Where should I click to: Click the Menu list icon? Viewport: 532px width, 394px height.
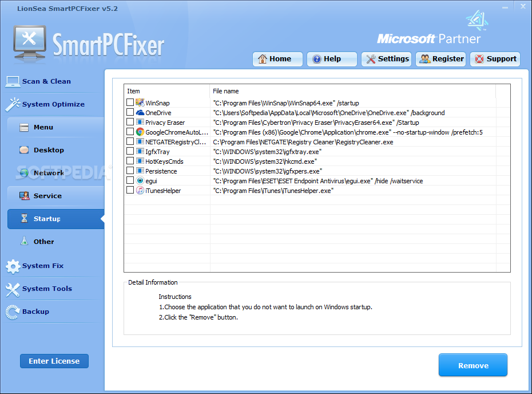click(24, 127)
